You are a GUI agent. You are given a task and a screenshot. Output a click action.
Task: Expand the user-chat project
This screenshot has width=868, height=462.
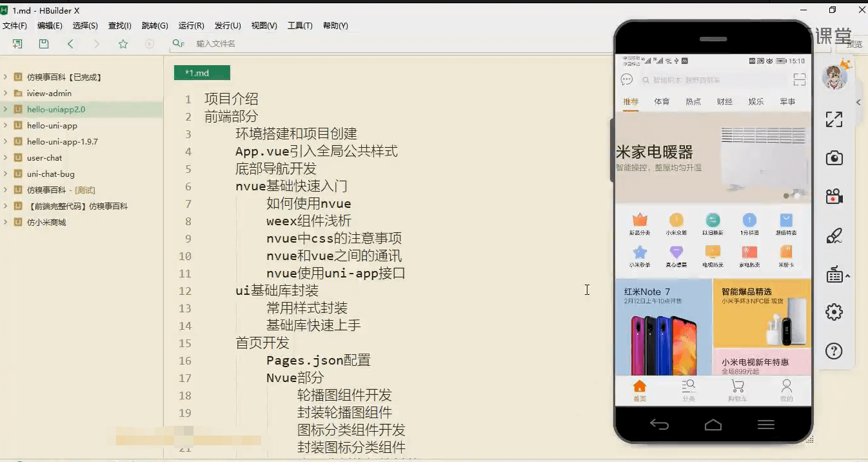[6, 157]
